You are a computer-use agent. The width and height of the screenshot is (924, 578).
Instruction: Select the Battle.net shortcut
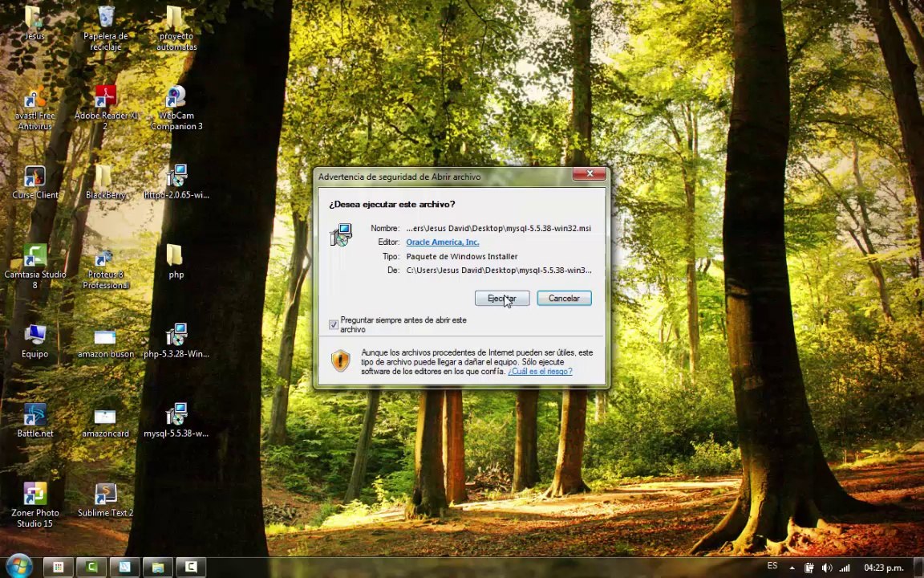pyautogui.click(x=34, y=421)
